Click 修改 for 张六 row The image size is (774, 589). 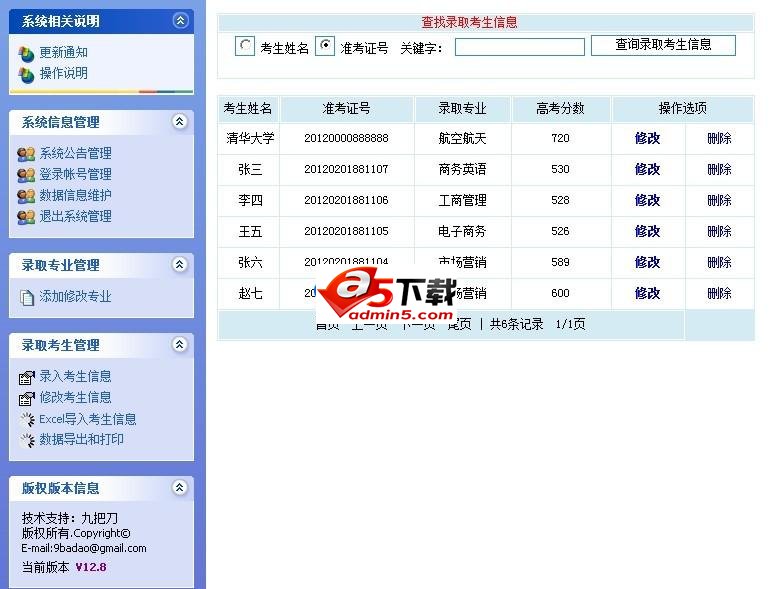coord(648,262)
